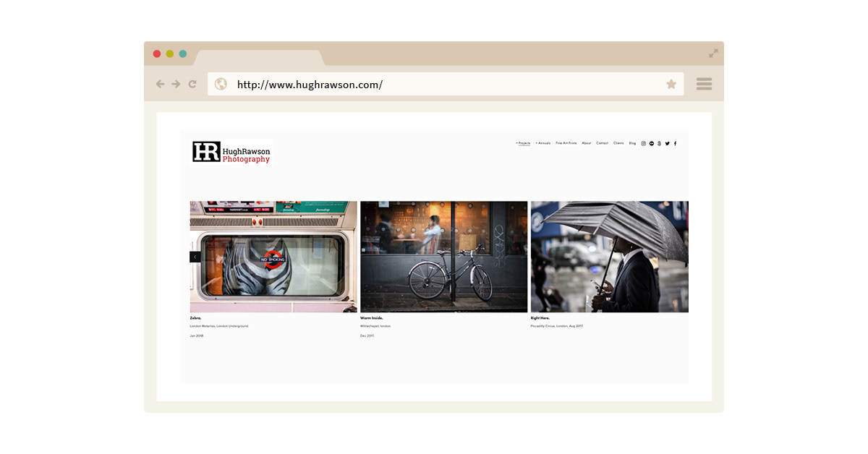Open the Zebra train window photo
Viewport: 868px width, 454px height.
[273, 257]
